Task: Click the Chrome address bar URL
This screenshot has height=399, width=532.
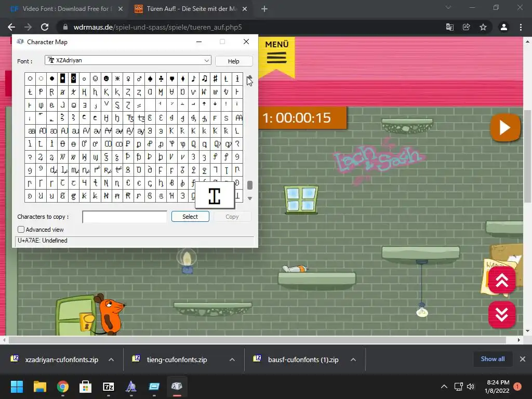Action: coord(158,27)
